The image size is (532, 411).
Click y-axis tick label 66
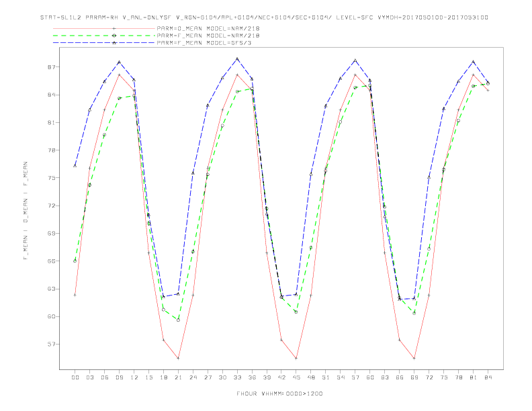[51, 261]
